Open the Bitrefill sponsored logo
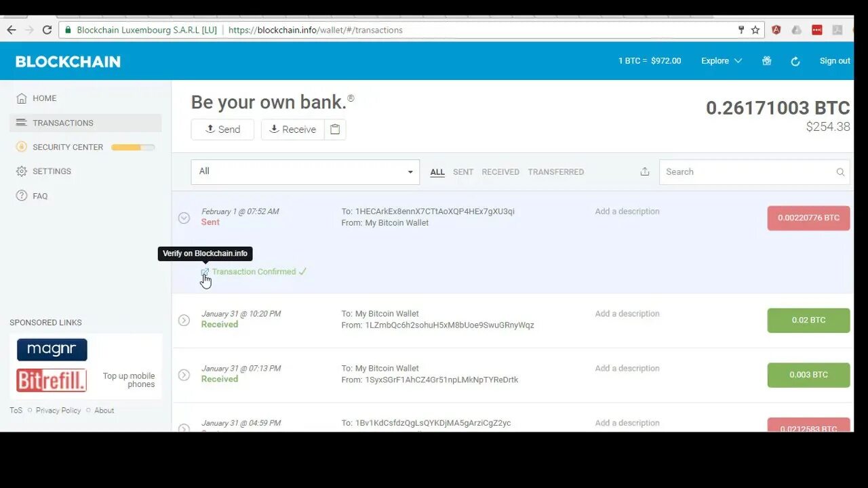Image resolution: width=868 pixels, height=488 pixels. pyautogui.click(x=52, y=380)
